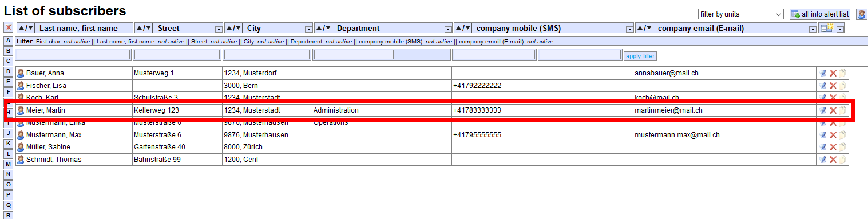Viewport: 868px width, 219px height.
Task: Edit the Müller, Sabine subscriber
Action: [823, 147]
